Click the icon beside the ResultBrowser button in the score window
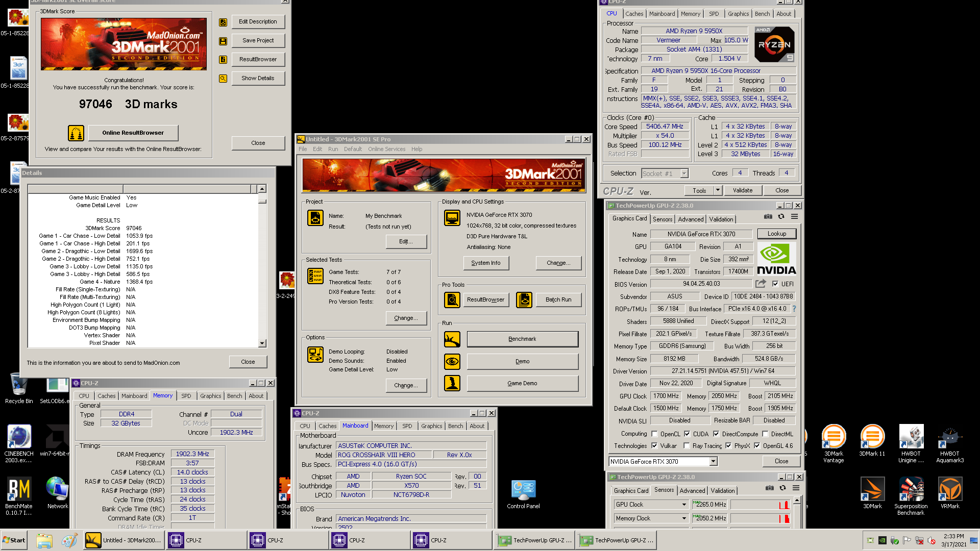The width and height of the screenshot is (980, 551). (223, 60)
